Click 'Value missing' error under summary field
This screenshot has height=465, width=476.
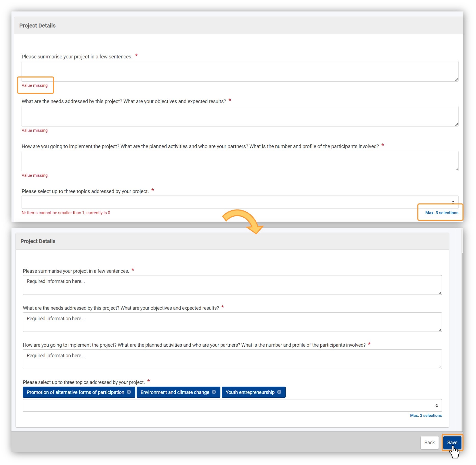click(x=35, y=85)
